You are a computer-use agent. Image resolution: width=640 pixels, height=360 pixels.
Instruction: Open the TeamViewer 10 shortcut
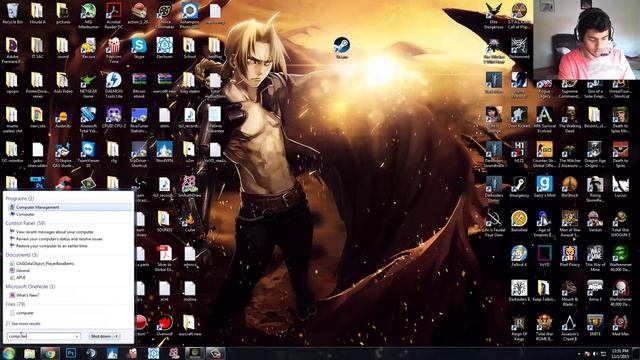[88, 154]
